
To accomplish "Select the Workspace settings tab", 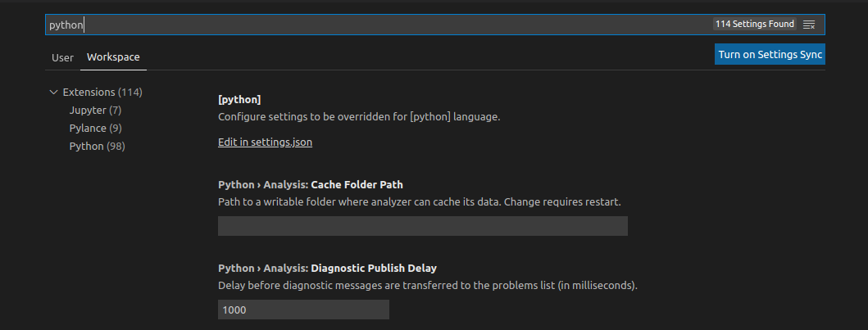I will (113, 57).
